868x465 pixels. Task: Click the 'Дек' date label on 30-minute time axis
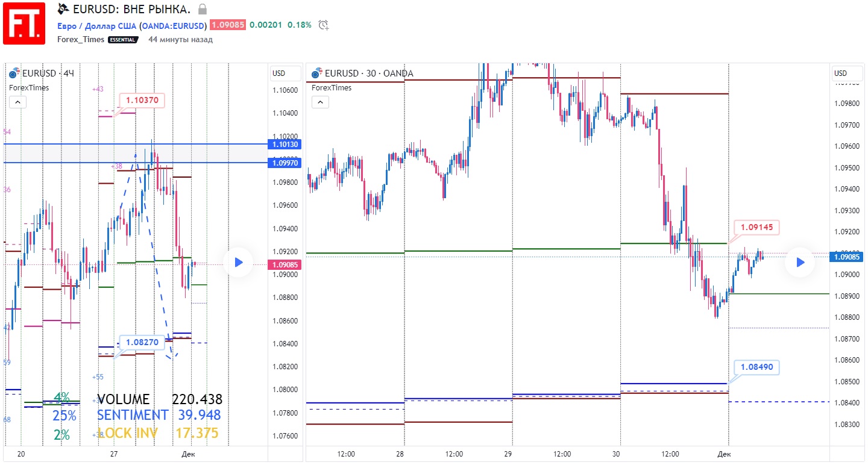tap(725, 454)
